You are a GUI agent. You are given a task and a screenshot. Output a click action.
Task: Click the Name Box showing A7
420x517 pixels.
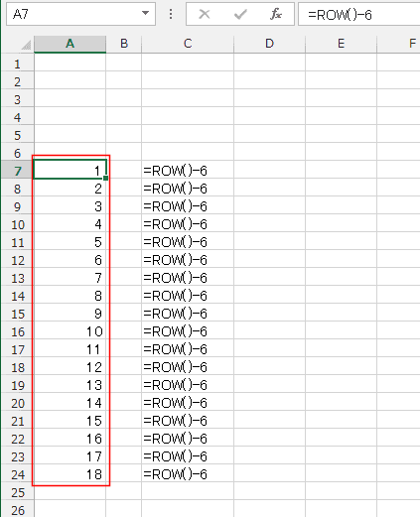coord(80,14)
